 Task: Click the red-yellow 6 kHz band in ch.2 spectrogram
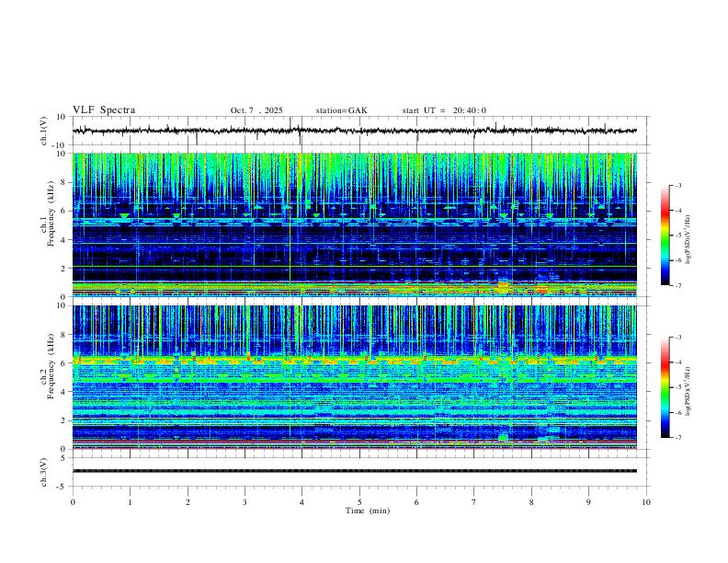(354, 360)
